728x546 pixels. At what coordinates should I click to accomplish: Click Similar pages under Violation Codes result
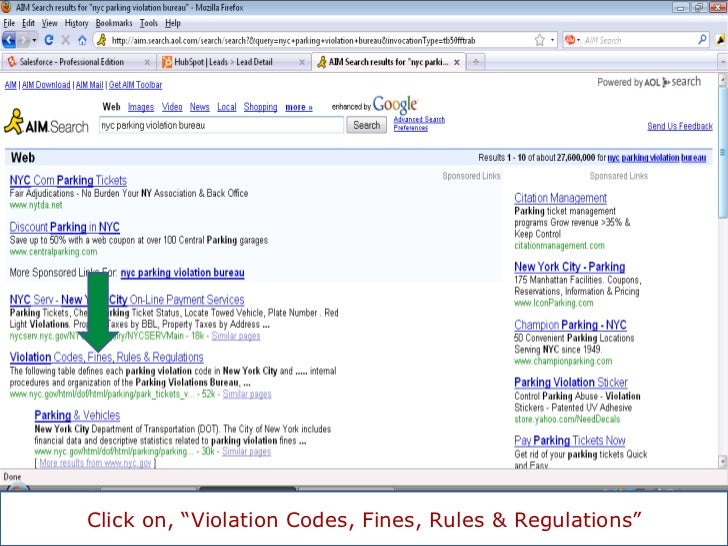coord(247,394)
